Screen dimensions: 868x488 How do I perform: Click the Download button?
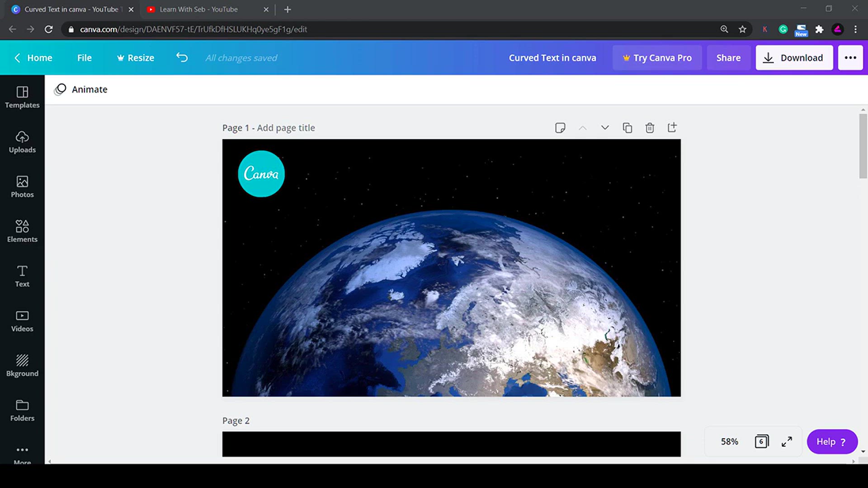(x=794, y=57)
